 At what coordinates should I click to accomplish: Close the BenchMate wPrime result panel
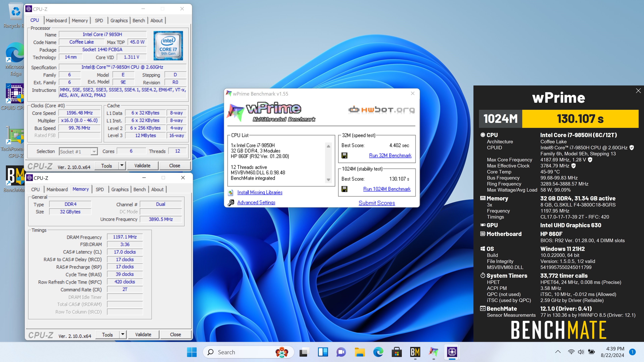[x=638, y=91]
